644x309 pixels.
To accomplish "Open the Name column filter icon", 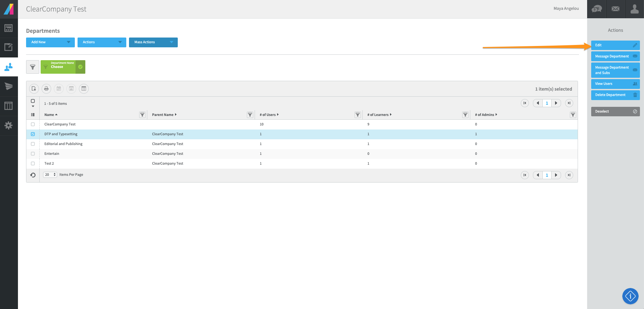I will click(142, 115).
